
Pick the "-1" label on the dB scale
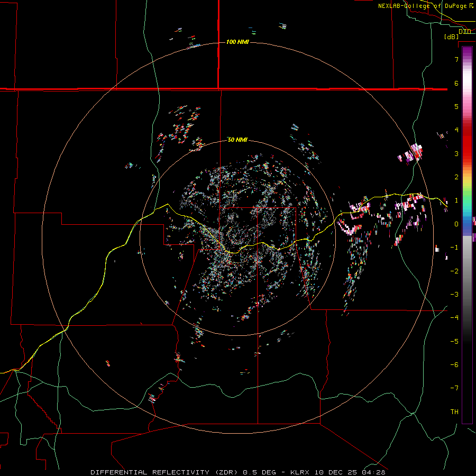pos(454,248)
